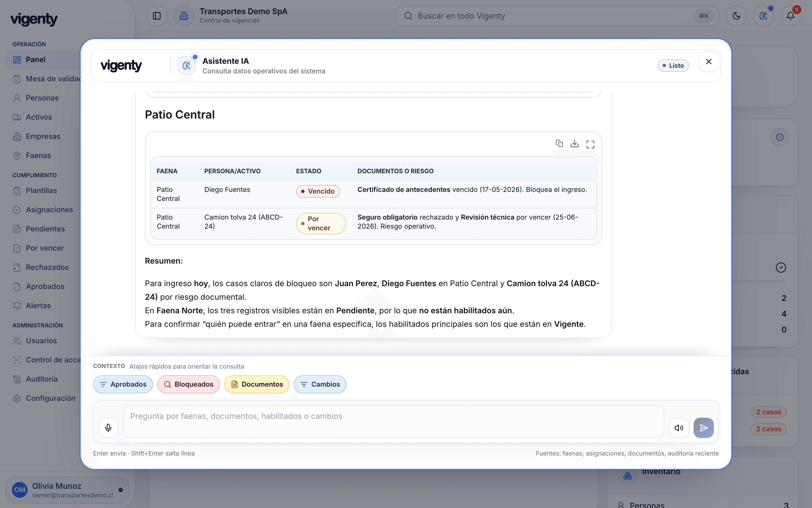This screenshot has width=812, height=508.
Task: Click the Por vencer status badge in table
Action: click(x=321, y=224)
